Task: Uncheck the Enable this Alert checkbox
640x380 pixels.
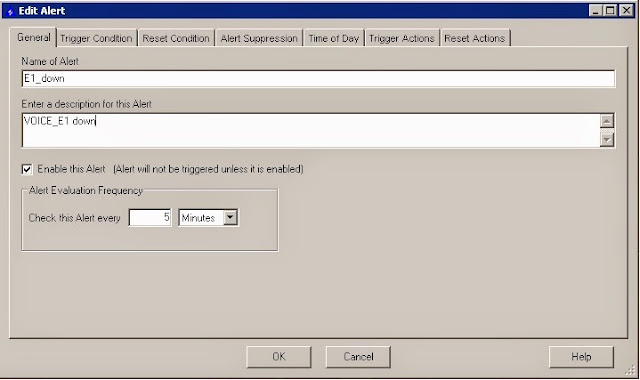Action: (27, 169)
